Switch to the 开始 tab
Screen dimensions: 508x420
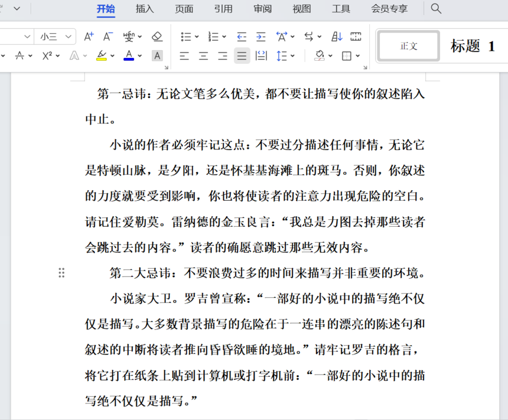click(x=106, y=9)
